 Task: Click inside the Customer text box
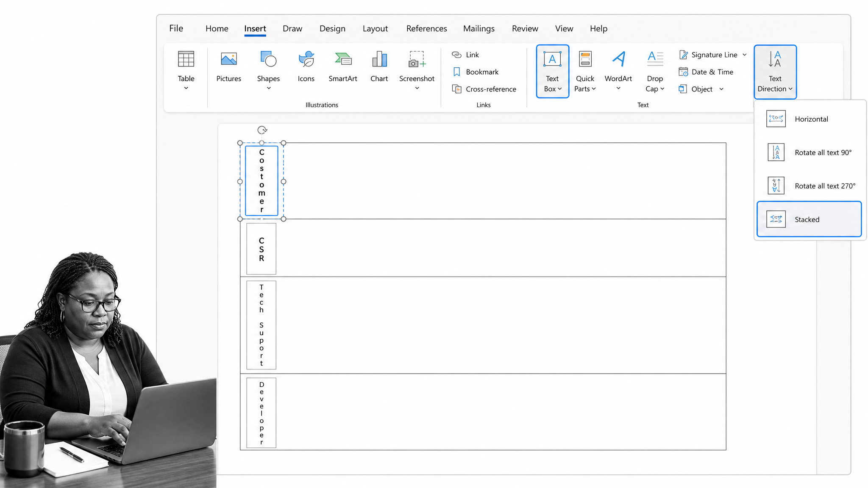pyautogui.click(x=262, y=181)
